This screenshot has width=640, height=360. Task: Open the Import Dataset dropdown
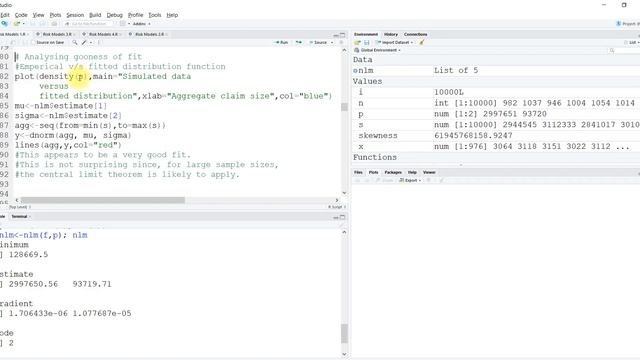coord(394,42)
